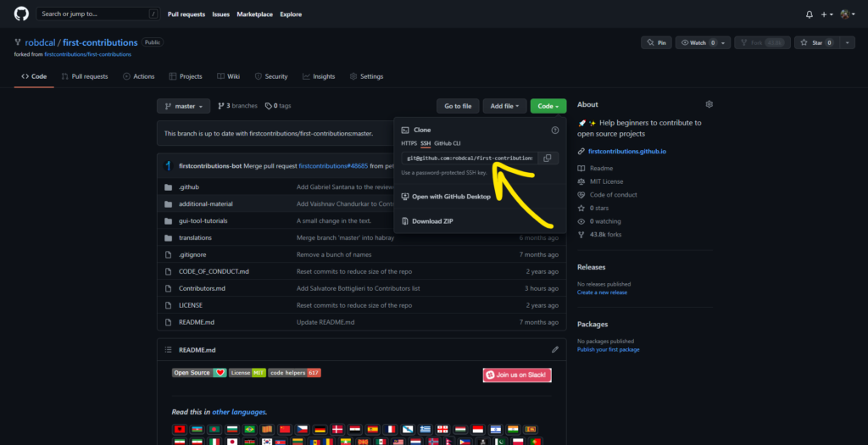Open the GitHub home logo

tap(21, 14)
